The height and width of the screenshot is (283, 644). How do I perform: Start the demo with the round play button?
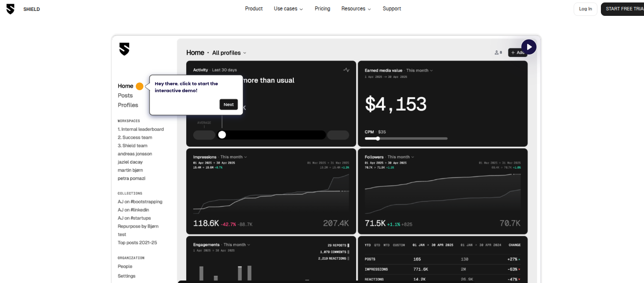click(x=529, y=47)
